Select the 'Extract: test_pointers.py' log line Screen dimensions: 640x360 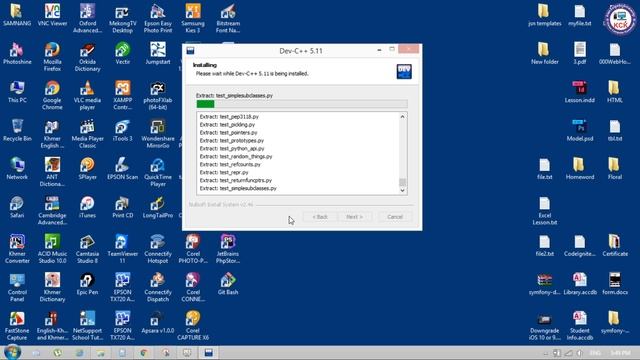[228, 133]
